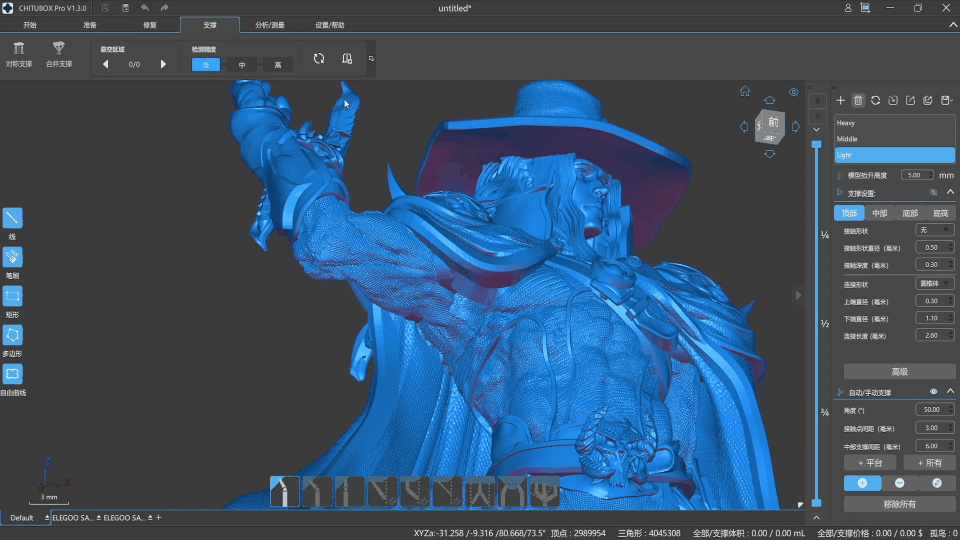
Task: Click the export all profiles icon
Action: click(928, 100)
